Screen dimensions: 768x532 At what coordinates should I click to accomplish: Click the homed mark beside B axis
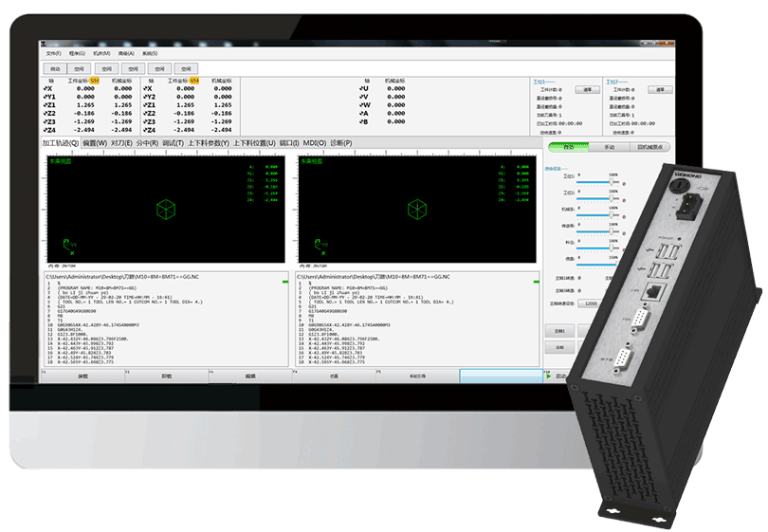point(360,121)
